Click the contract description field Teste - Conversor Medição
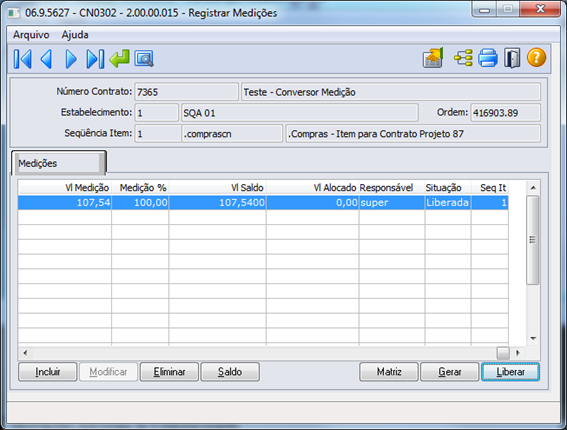The width and height of the screenshot is (567, 430). [x=391, y=92]
